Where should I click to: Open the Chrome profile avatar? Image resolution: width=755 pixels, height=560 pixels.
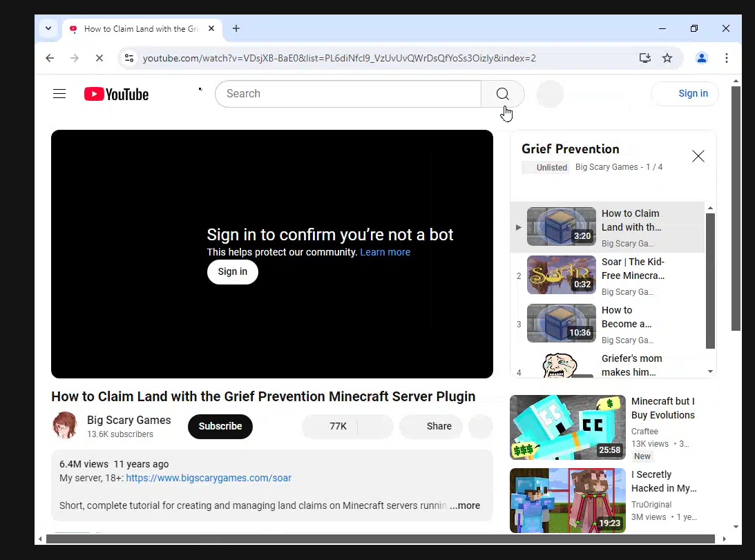tap(702, 58)
